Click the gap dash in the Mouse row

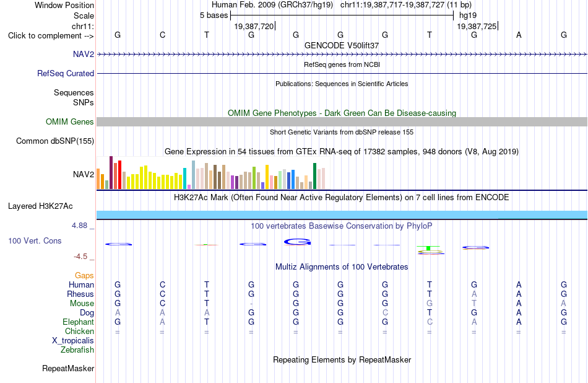point(251,304)
